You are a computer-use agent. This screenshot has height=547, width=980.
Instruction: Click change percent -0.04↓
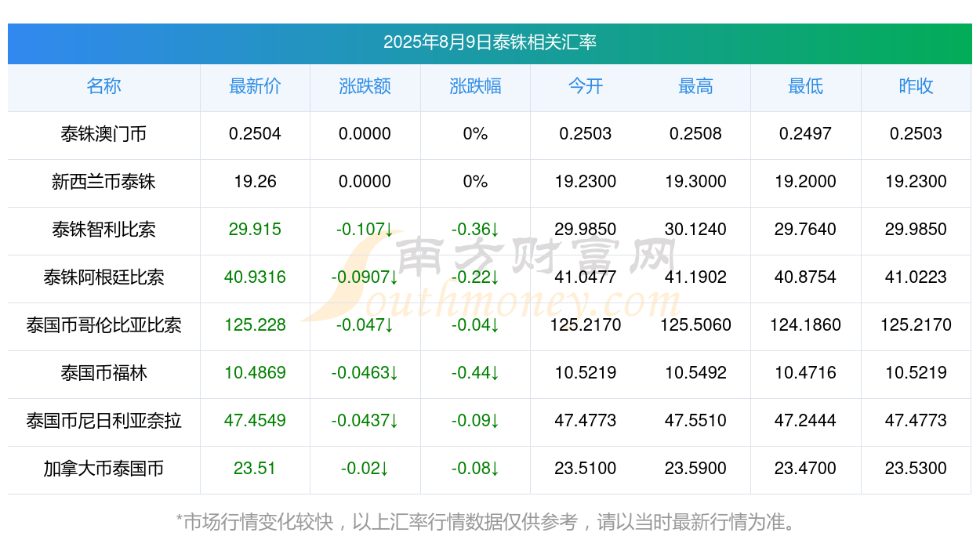point(475,325)
